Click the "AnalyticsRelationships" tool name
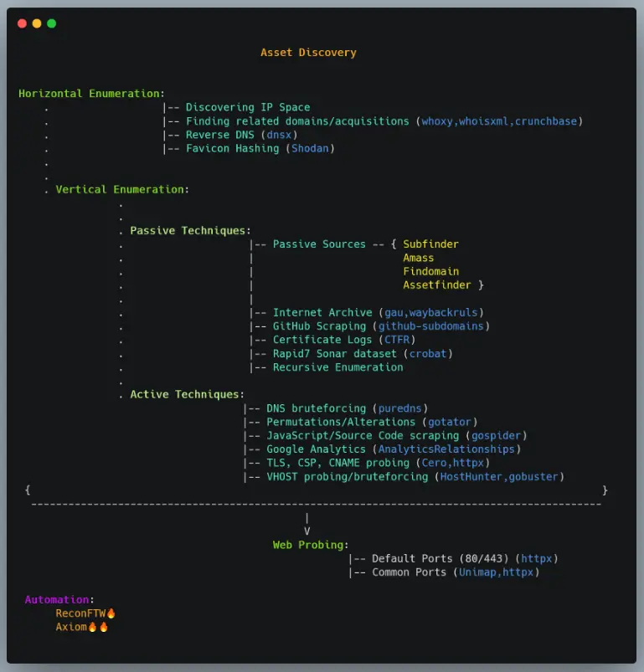The height and width of the screenshot is (672, 644). [446, 449]
